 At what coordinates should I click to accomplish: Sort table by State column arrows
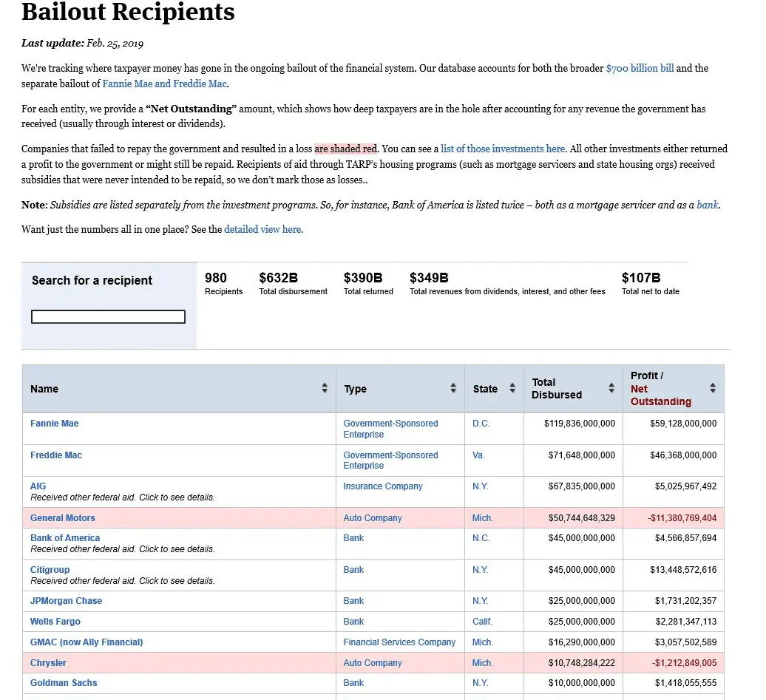coord(512,388)
